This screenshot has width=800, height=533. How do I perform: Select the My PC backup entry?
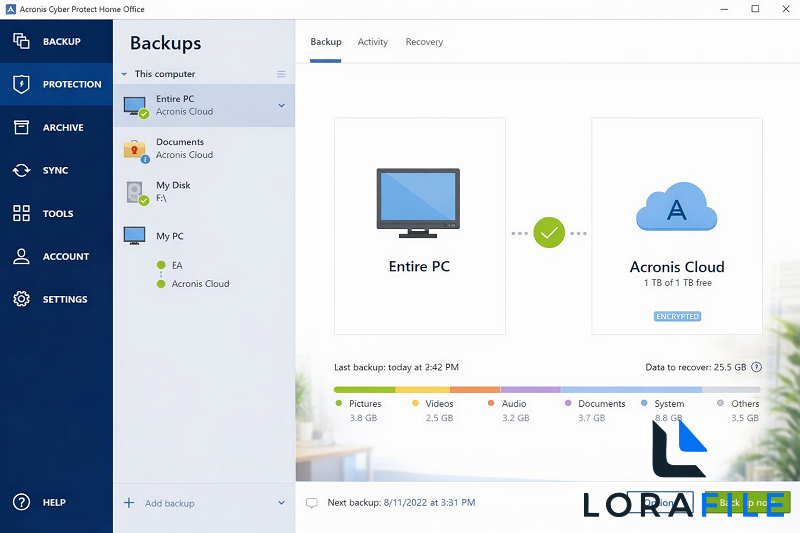coord(204,236)
